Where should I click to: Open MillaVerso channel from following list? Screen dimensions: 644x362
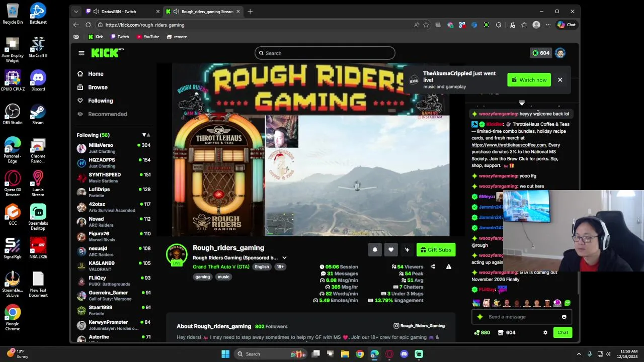click(x=113, y=148)
